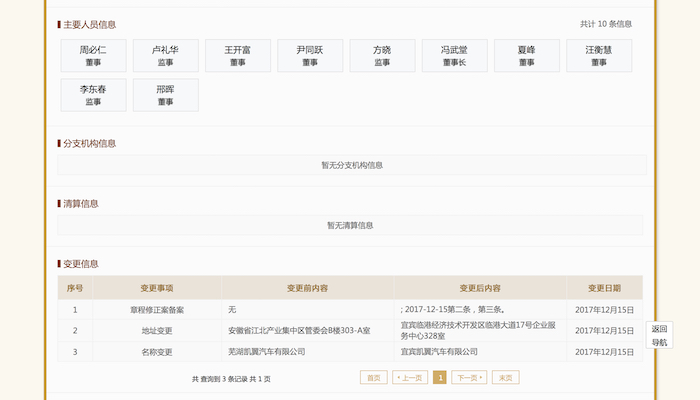Screen dimensions: 700x400
Task: Open 尹同跃 董事 personnel card
Action: click(x=310, y=55)
